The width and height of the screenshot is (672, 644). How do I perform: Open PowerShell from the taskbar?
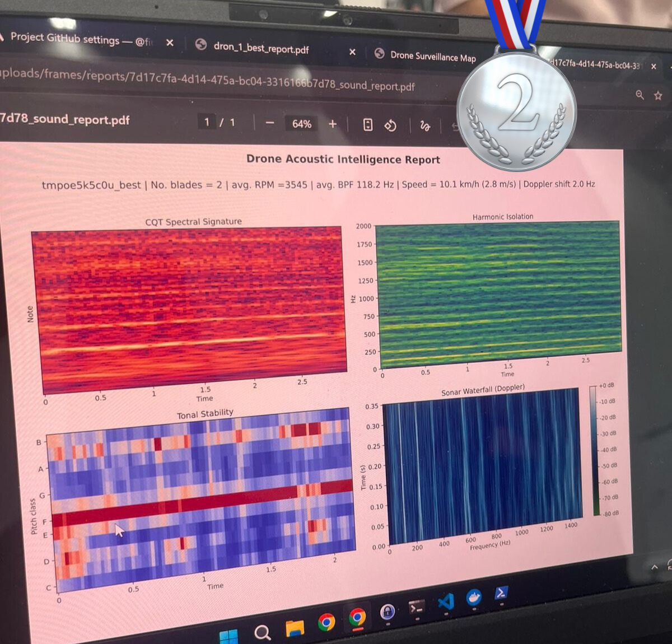click(501, 593)
